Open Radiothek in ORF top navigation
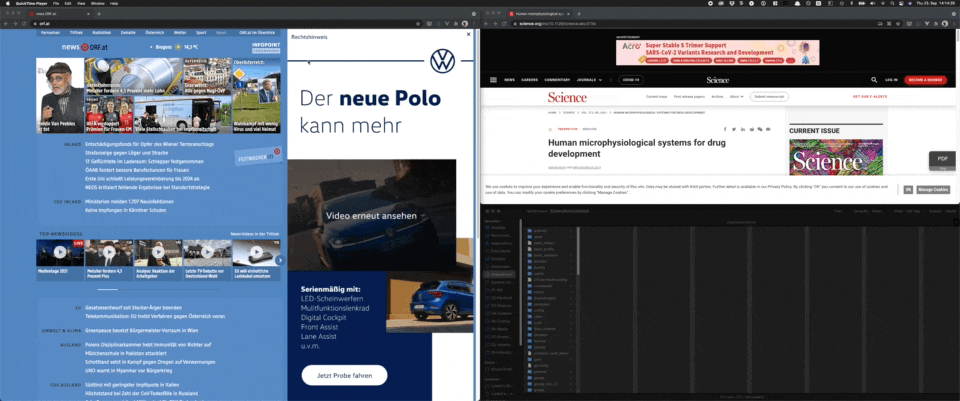Viewport: 960px width, 401px height. [x=102, y=32]
